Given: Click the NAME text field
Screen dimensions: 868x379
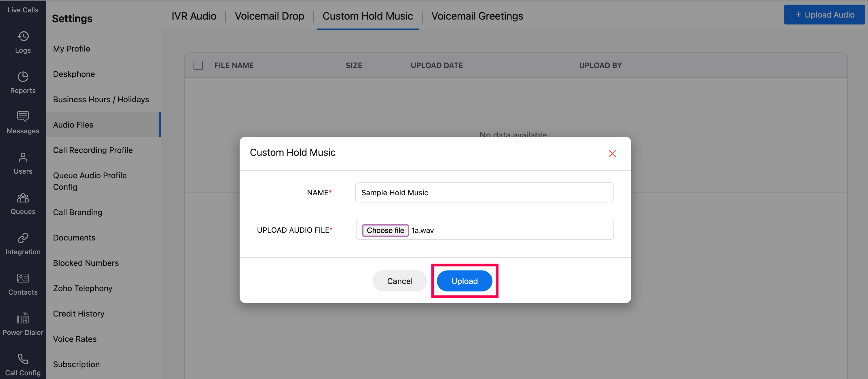Looking at the screenshot, I should point(484,192).
